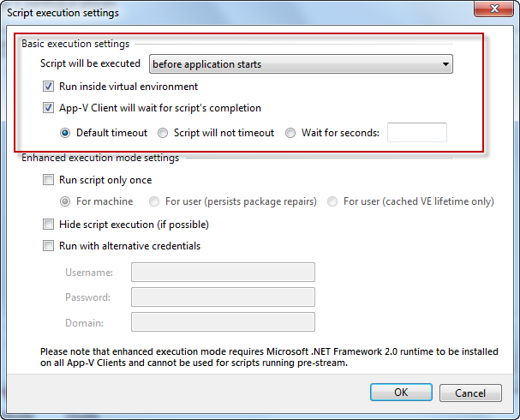The image size is (520, 420).
Task: Toggle 'Run inside virtual environment' checkbox
Action: tap(48, 87)
